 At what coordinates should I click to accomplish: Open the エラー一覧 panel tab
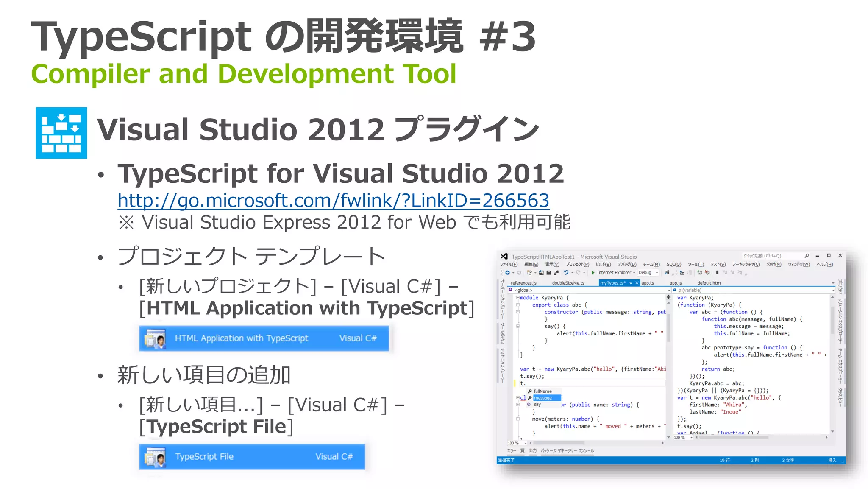[516, 451]
